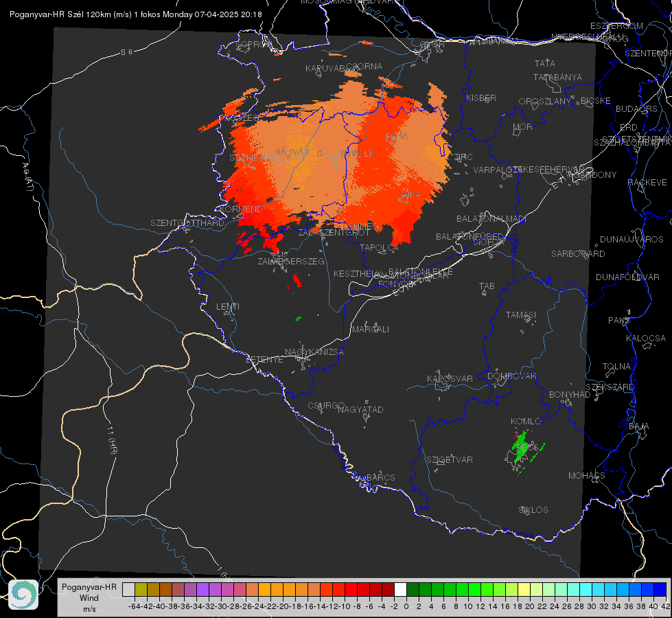Click the SIKLÓS town label
672x618 pixels.
[533, 510]
